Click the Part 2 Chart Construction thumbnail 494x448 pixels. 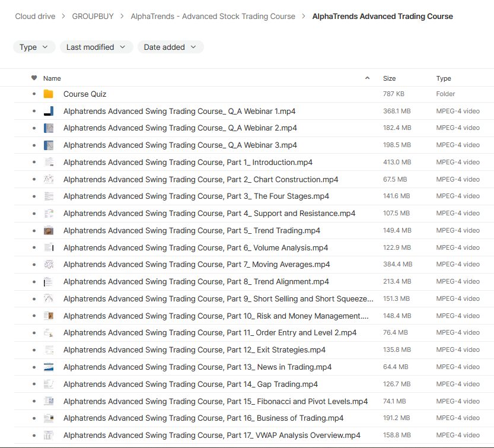(x=48, y=179)
